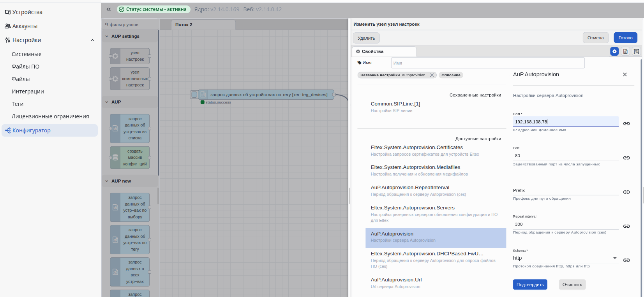644x297 pixels.
Task: Select Common.SIP.Line.[1] saved setting
Action: [436, 107]
